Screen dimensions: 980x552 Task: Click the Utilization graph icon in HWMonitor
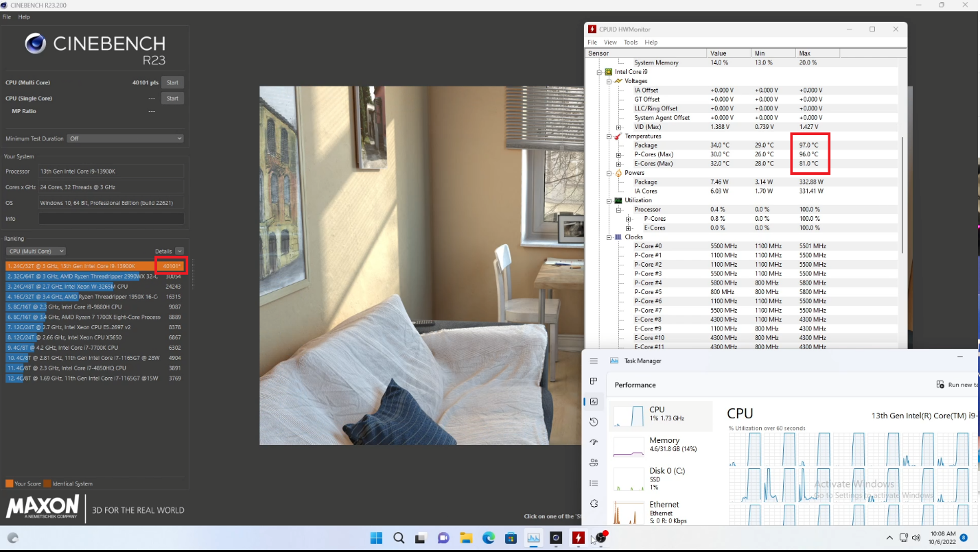pyautogui.click(x=618, y=200)
